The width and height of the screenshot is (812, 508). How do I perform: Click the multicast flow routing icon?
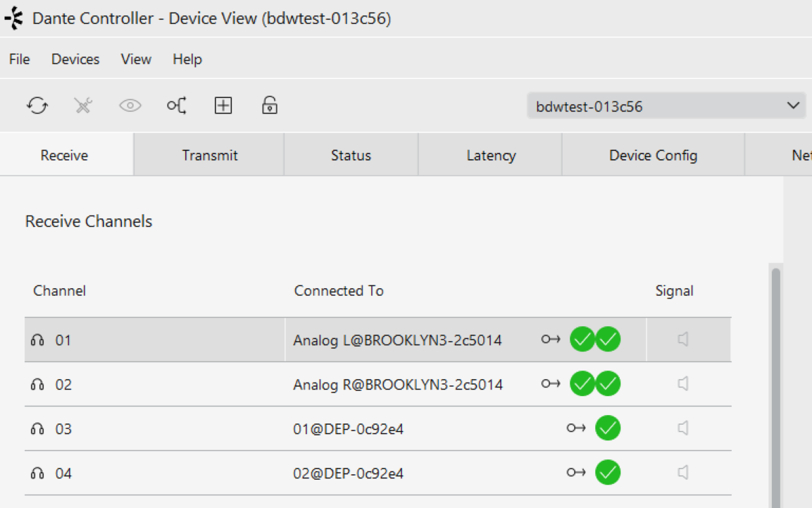pos(177,106)
